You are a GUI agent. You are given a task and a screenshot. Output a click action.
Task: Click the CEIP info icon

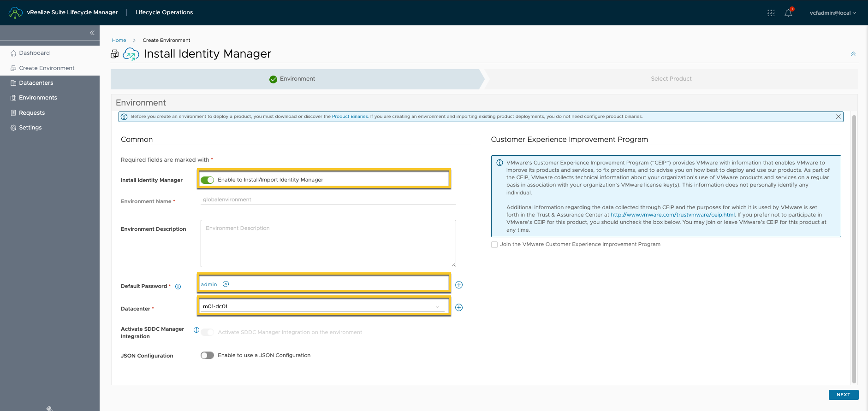(x=499, y=163)
